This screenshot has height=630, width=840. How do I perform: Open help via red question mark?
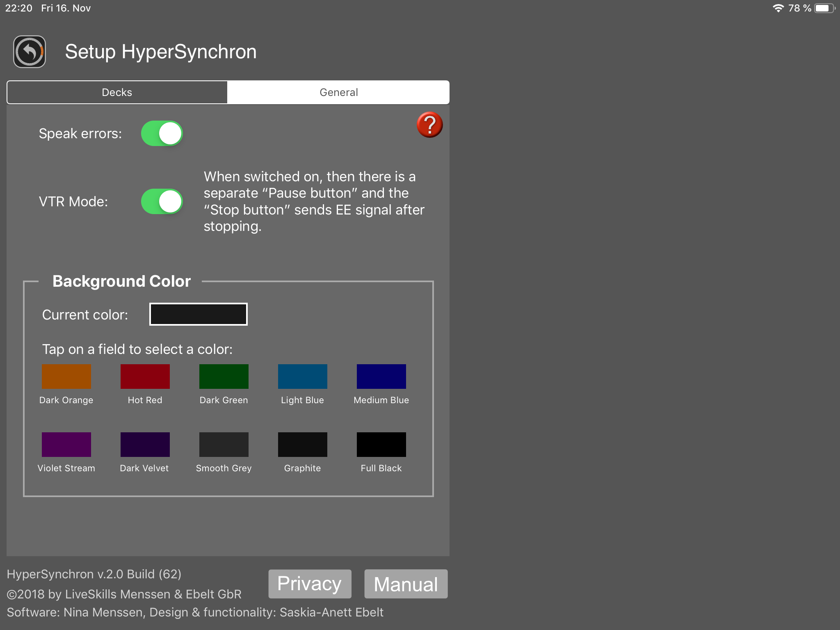(x=429, y=125)
